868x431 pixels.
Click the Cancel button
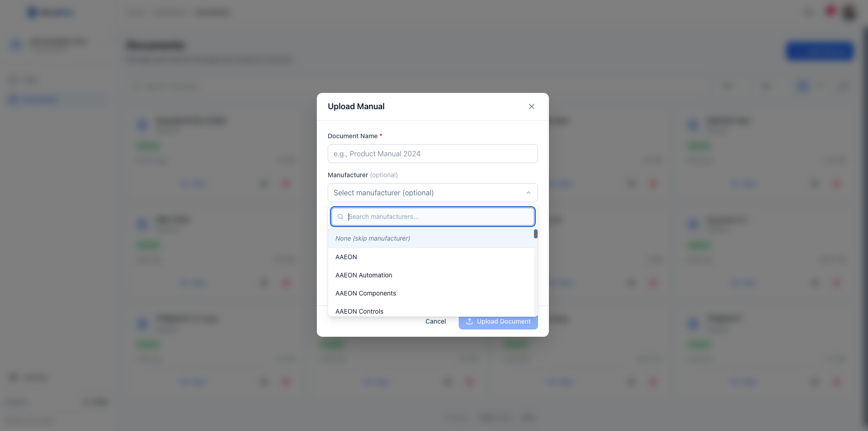pyautogui.click(x=435, y=321)
